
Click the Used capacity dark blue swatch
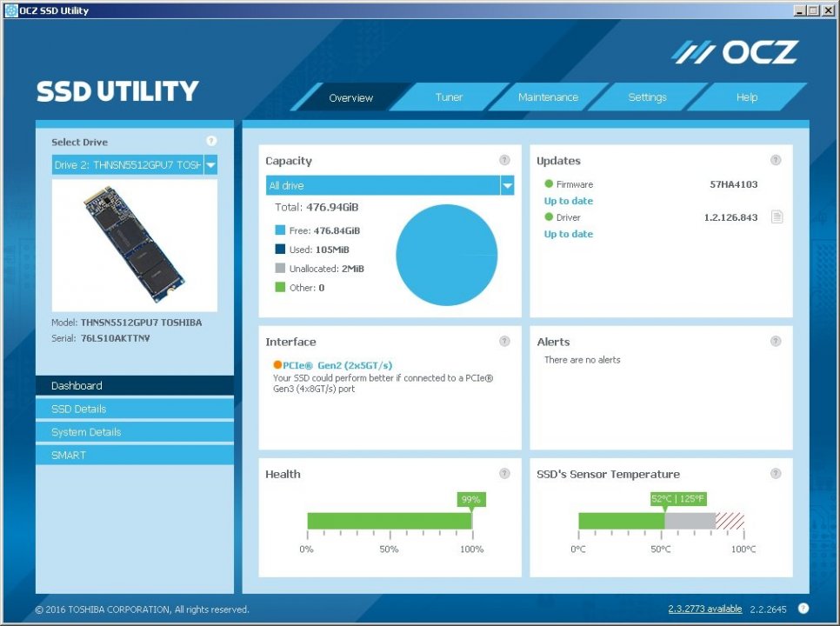point(280,249)
